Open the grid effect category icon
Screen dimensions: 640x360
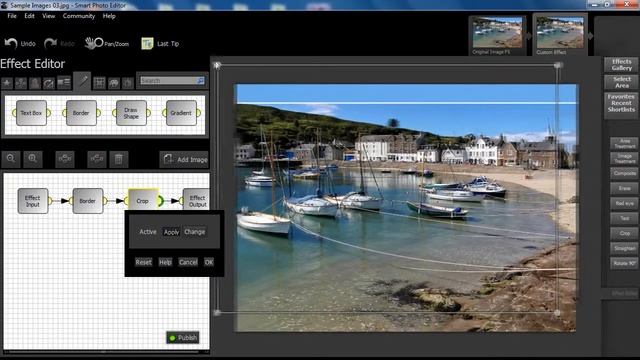(x=99, y=83)
